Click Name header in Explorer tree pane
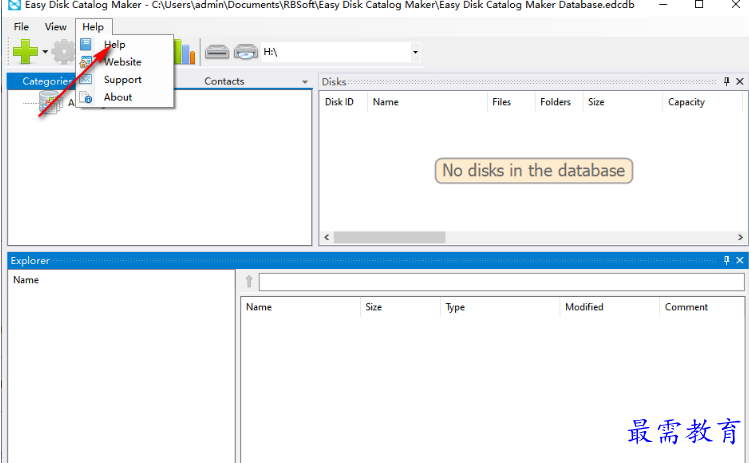This screenshot has width=749, height=463. coord(26,280)
